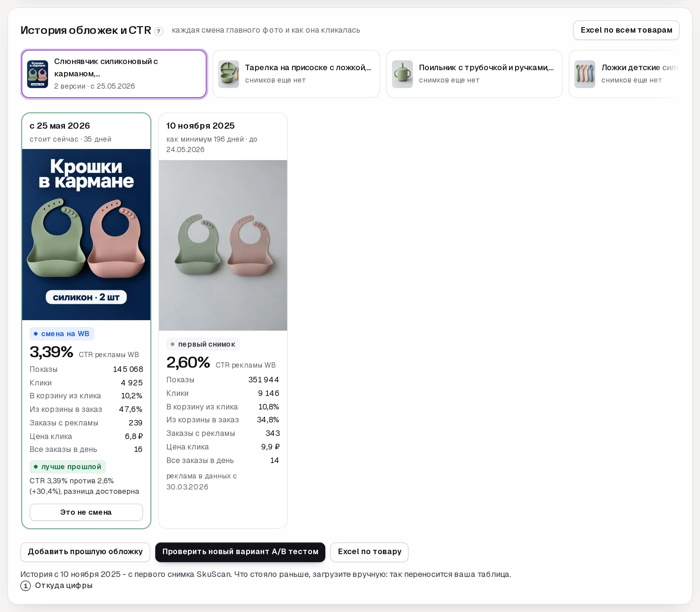Select the Слюнявчик силиконовый с карманом tab
Screen dimensions: 700x612
[114, 74]
